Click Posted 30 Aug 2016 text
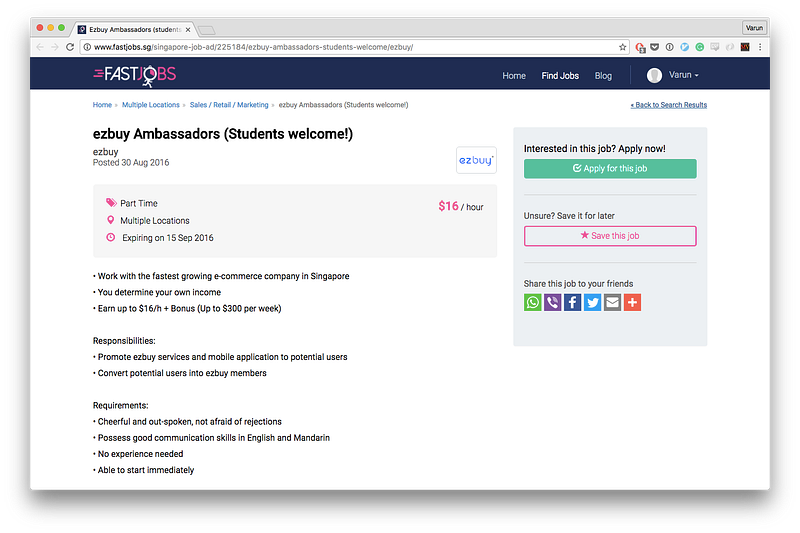The width and height of the screenshot is (800, 533). (131, 163)
